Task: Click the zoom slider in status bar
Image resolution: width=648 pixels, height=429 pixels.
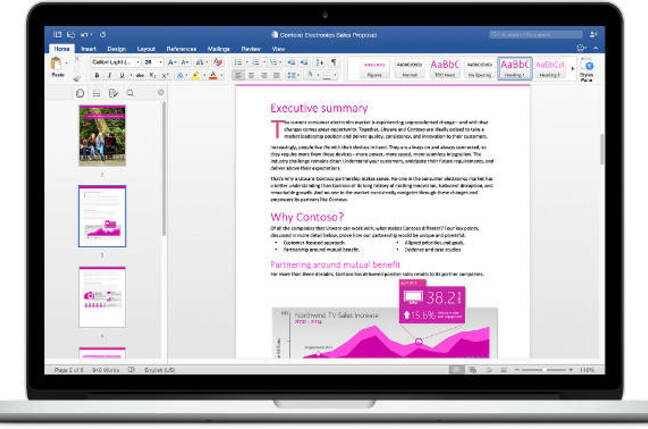Action: (544, 369)
